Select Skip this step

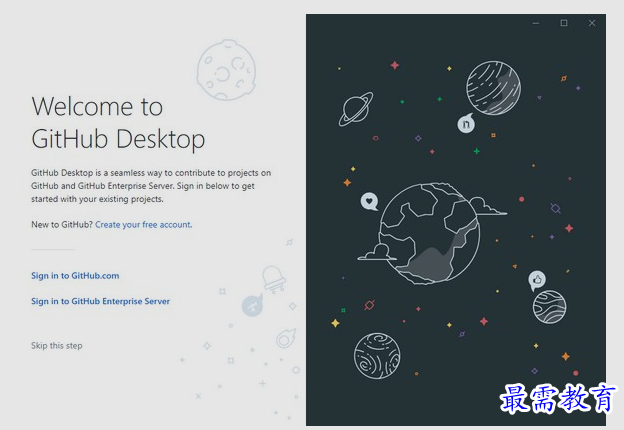point(57,346)
